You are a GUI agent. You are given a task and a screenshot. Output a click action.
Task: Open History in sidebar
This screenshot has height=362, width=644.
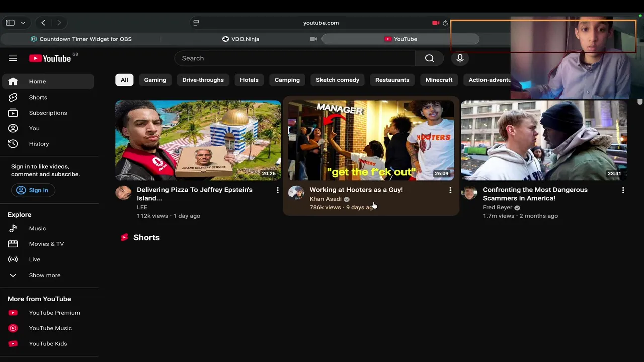coord(48,144)
